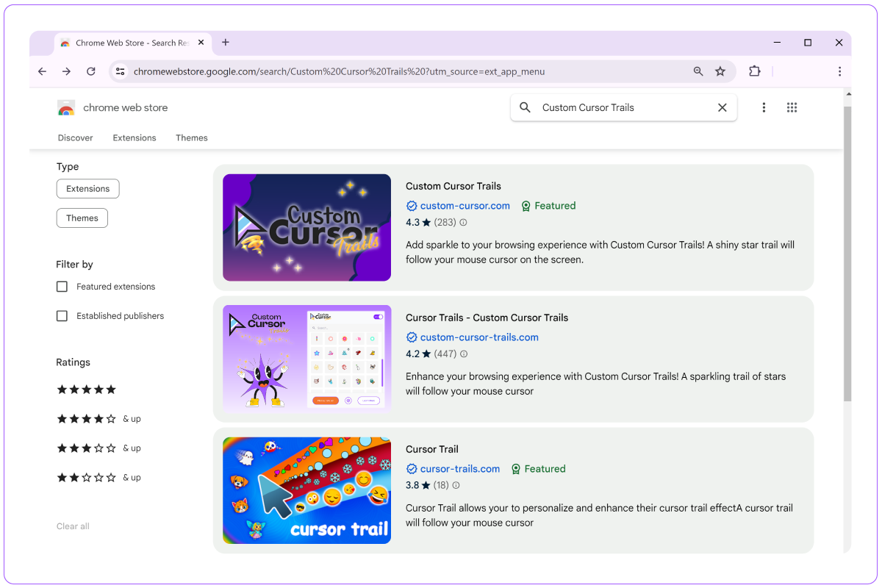Screen dimensions: 882x588
Task: Click the 4.3 rating text
Action: (412, 222)
